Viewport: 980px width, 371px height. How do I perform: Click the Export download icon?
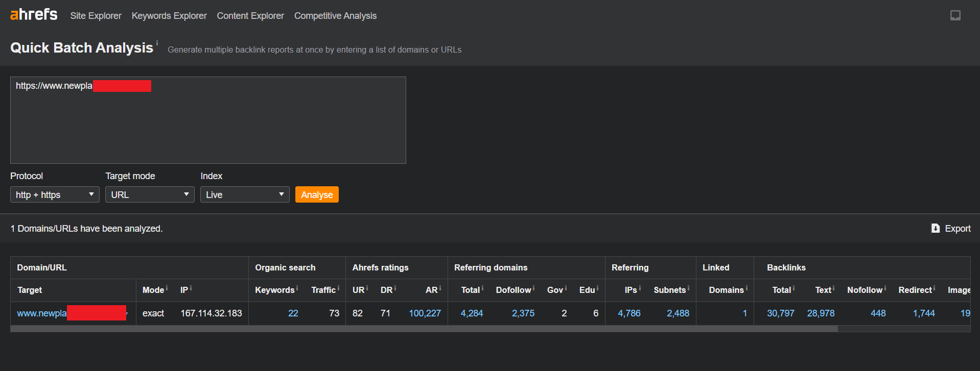[935, 228]
